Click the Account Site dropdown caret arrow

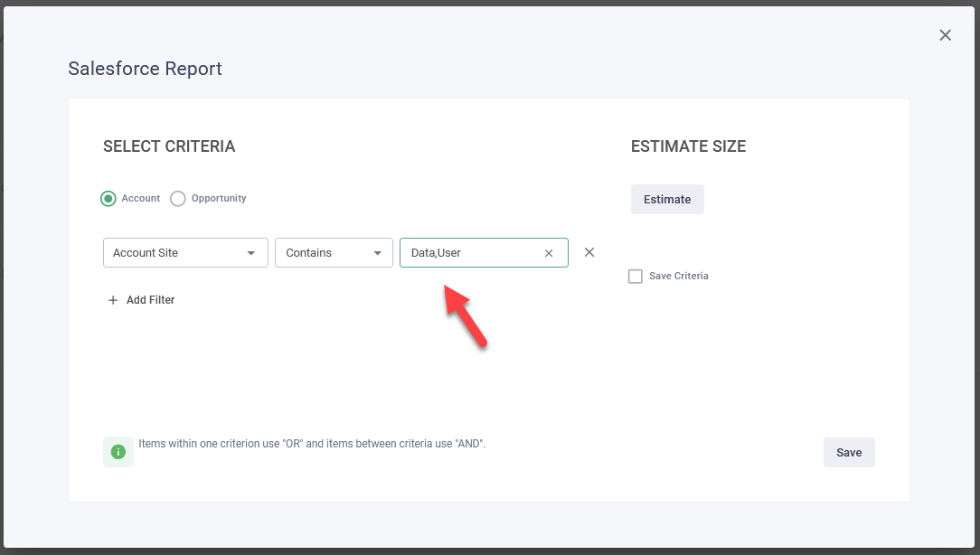point(251,253)
